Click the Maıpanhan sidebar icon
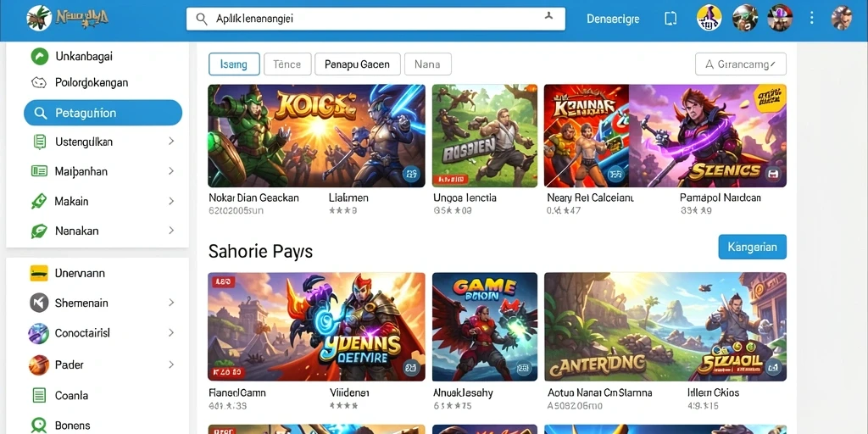Screen dimensions: 868x434 pyautogui.click(x=39, y=171)
